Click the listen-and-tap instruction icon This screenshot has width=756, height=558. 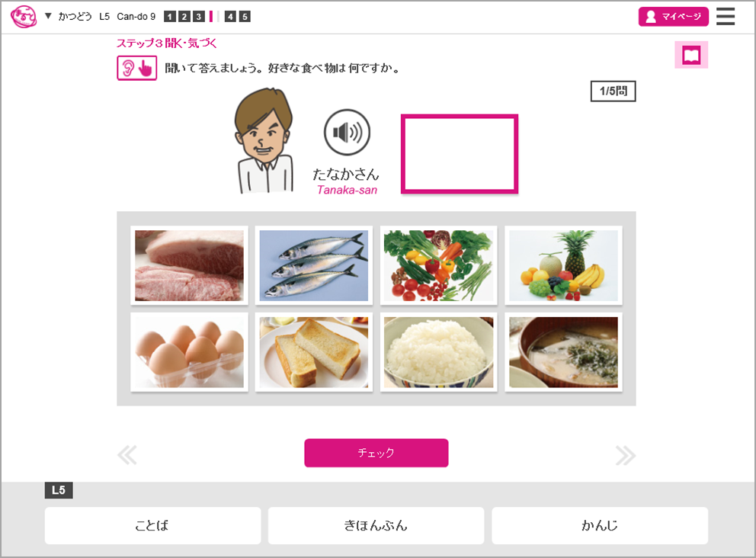[137, 68]
